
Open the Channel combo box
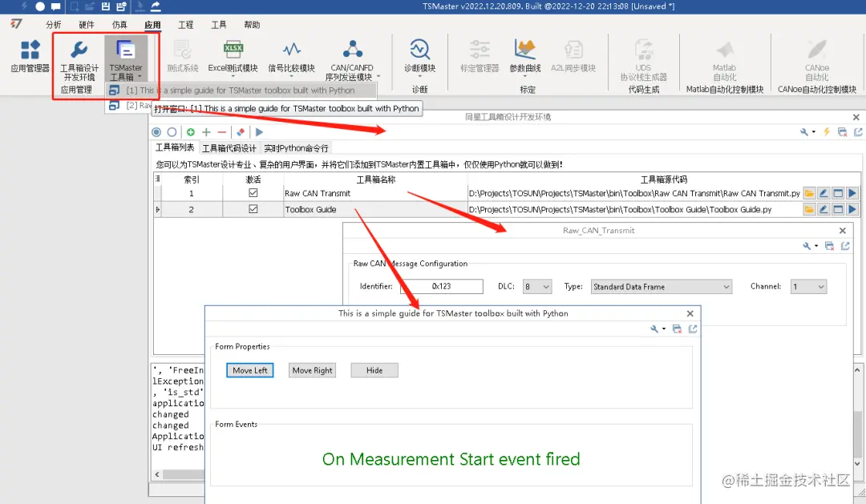tap(808, 287)
